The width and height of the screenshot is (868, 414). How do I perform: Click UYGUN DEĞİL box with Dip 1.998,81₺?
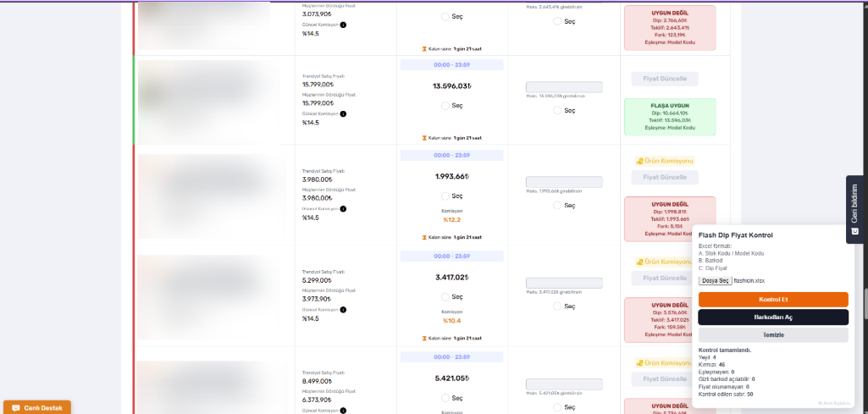[669, 219]
